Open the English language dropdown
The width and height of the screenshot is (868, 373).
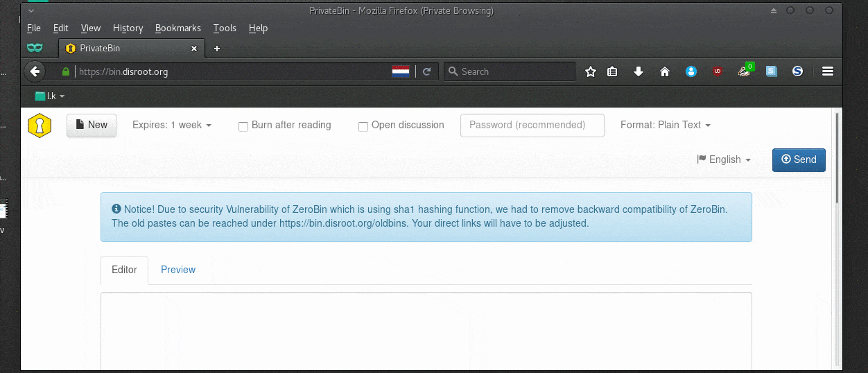[x=724, y=159]
